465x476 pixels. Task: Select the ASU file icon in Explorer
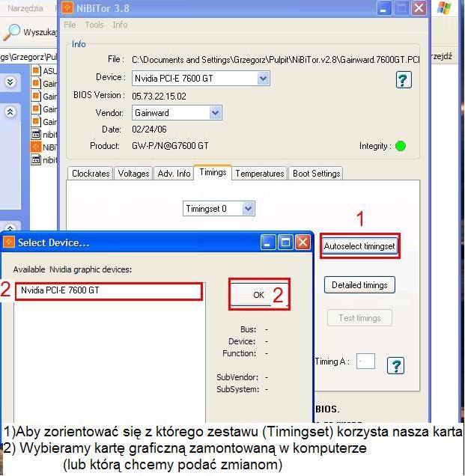coord(36,70)
